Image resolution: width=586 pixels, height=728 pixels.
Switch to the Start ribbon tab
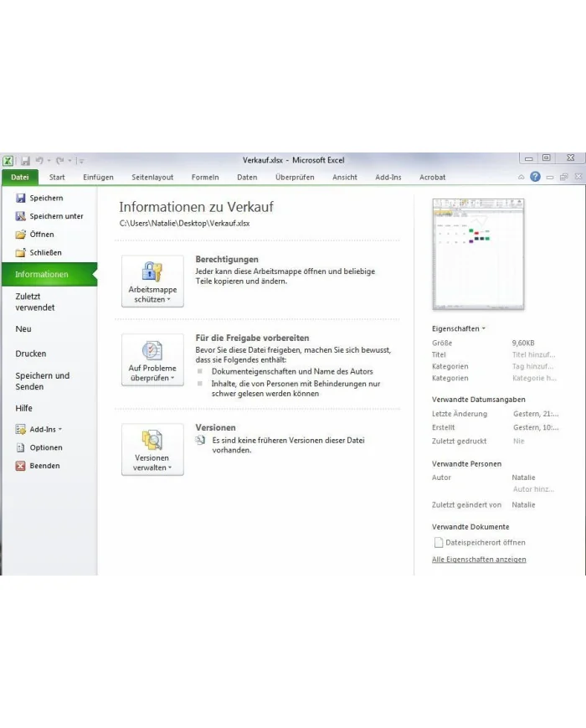click(57, 177)
